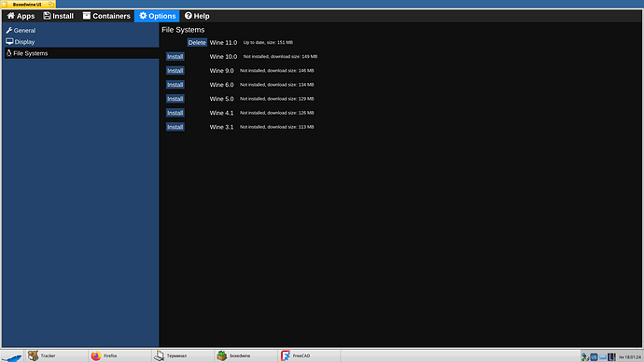Install Wine 10.0 file system
Viewport: 644px width, 362px height.
175,57
